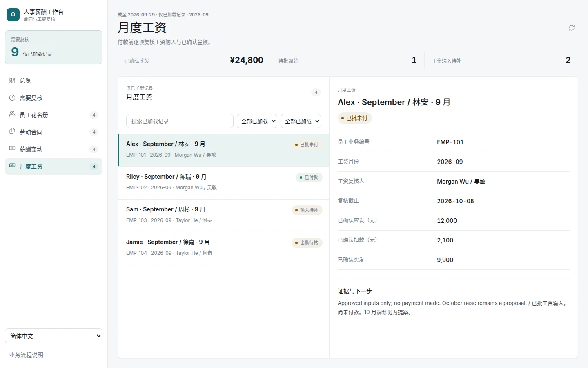Viewport: 588px width, 368px height.
Task: Click the 员工花名册 people icon
Action: [12, 114]
